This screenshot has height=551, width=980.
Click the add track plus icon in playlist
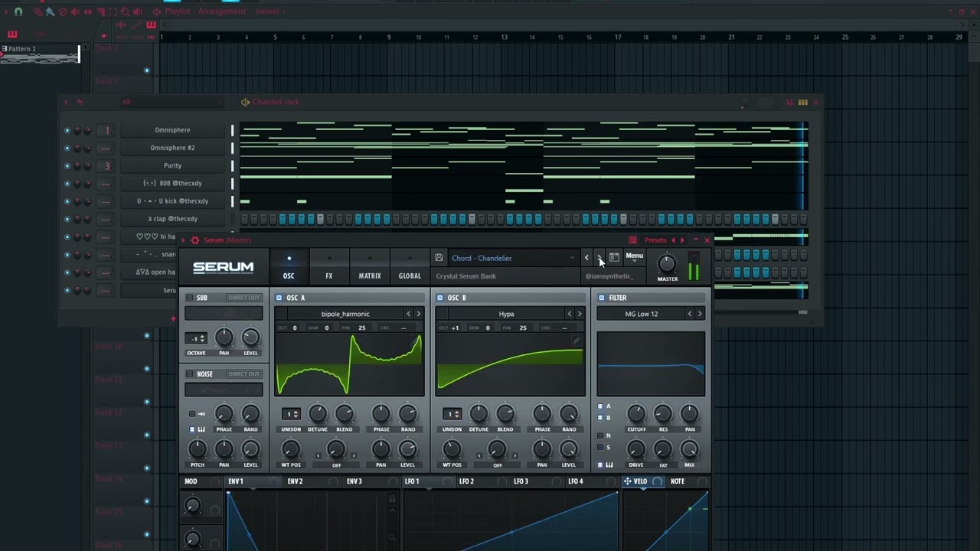104,35
